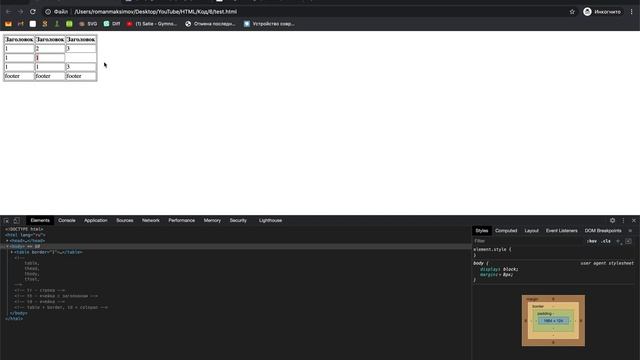The height and width of the screenshot is (360, 640).
Task: Switch to the Security tab
Action: coord(238,220)
